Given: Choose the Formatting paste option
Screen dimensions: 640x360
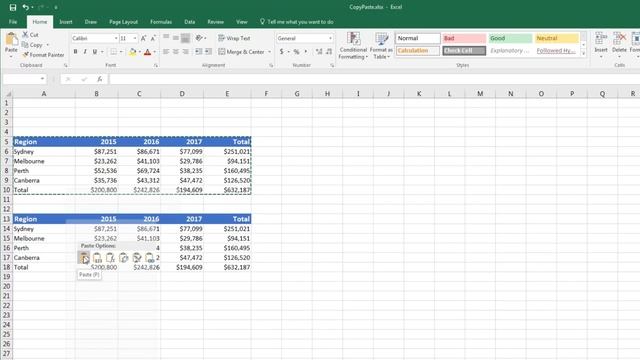Looking at the screenshot, I should [x=137, y=258].
